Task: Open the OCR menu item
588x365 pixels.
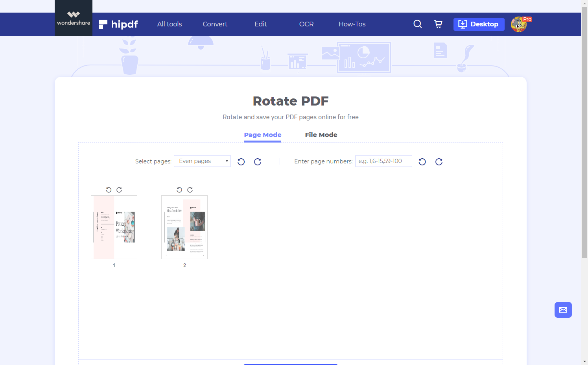Action: [306, 24]
